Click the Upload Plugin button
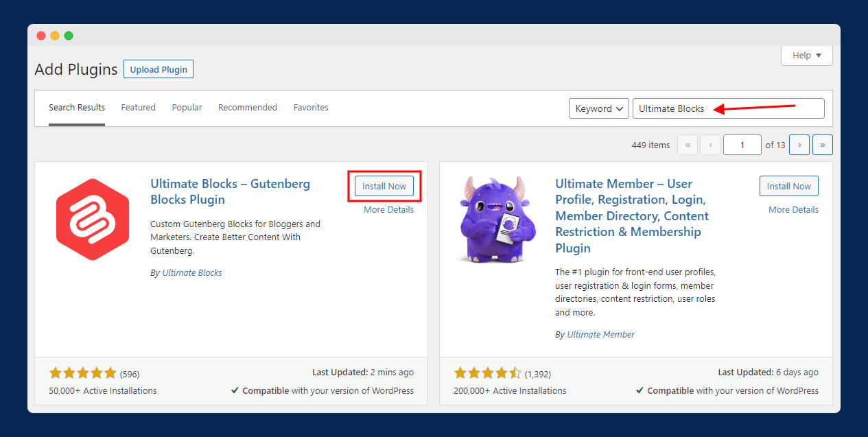Viewport: 868px width, 437px height. 159,69
